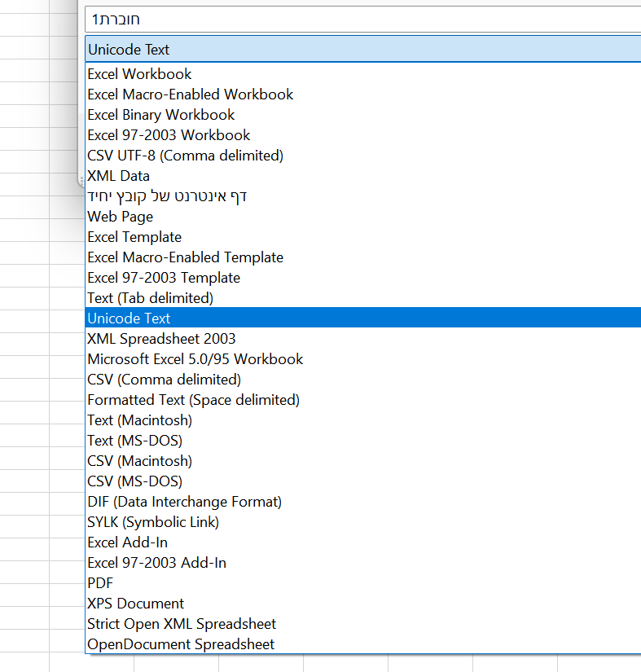This screenshot has width=641, height=672.
Task: Pick Excel Binary Workbook from list
Action: pyautogui.click(x=363, y=115)
